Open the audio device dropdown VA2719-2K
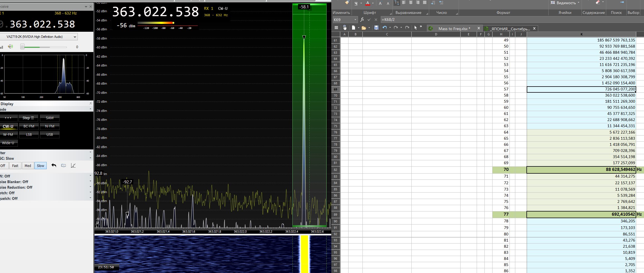The height and width of the screenshot is (273, 644). pyautogui.click(x=38, y=37)
